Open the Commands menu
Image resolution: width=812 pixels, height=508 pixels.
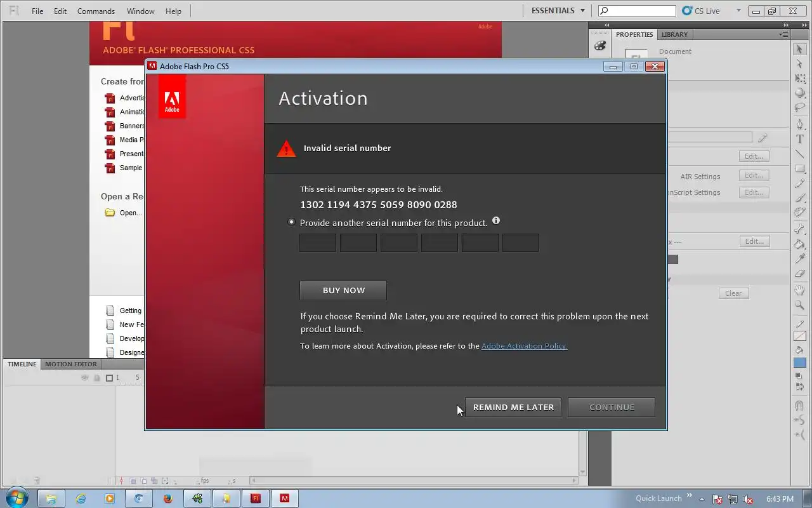(96, 11)
